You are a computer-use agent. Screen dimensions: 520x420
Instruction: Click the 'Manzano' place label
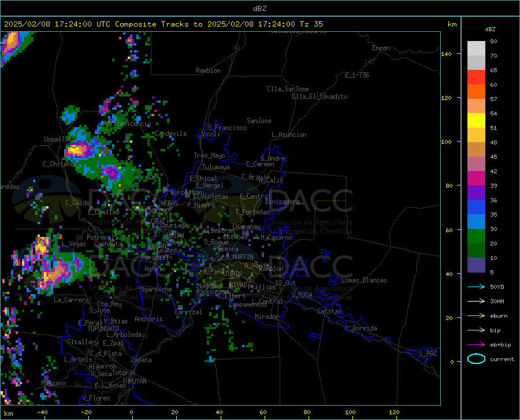tap(53, 383)
